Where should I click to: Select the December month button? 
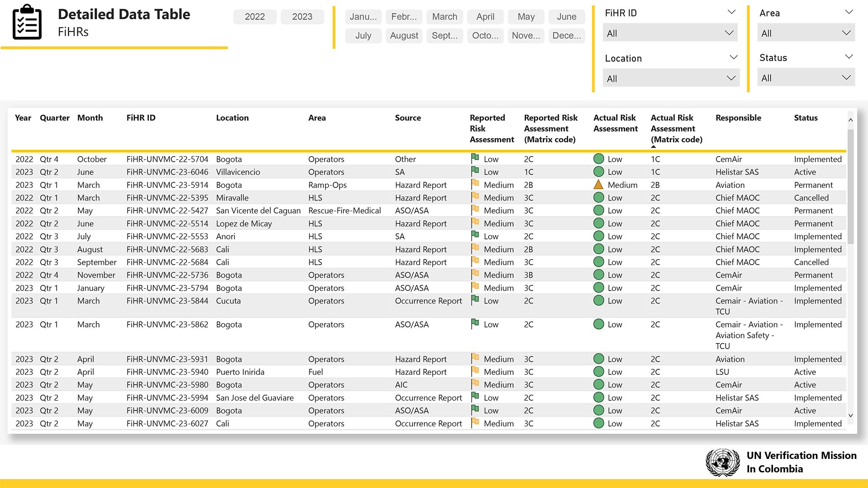[x=567, y=36]
